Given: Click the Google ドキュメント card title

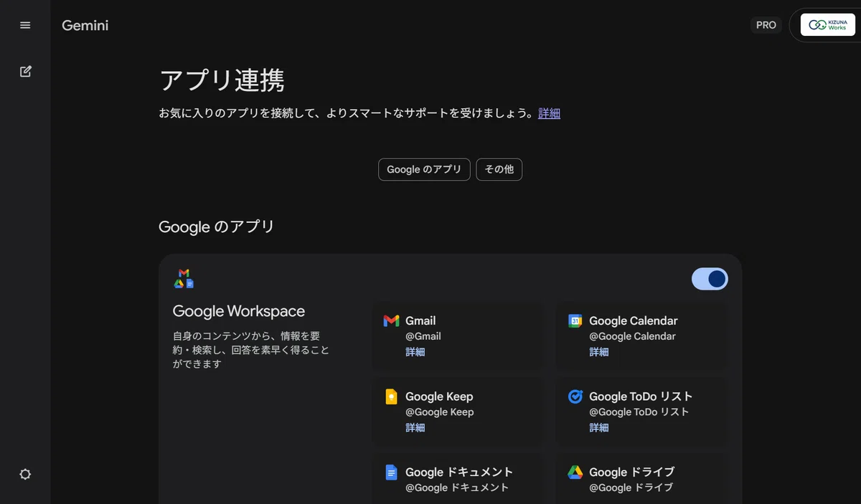Looking at the screenshot, I should click(x=459, y=472).
